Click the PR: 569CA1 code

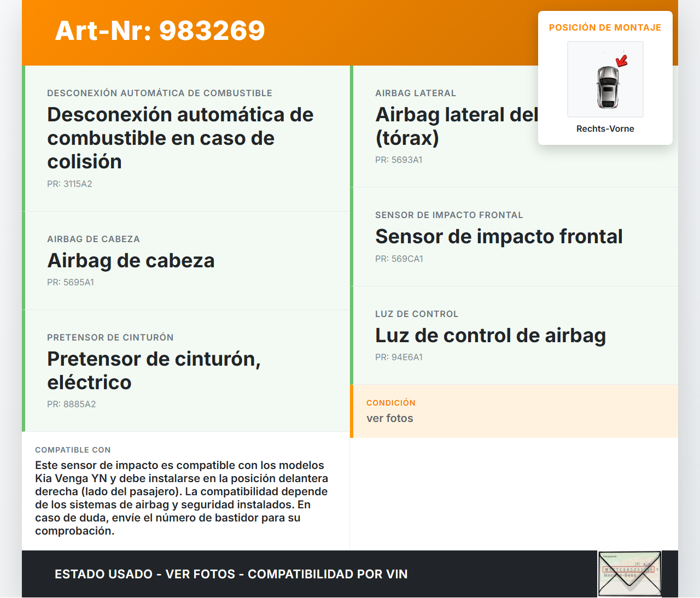(x=399, y=259)
